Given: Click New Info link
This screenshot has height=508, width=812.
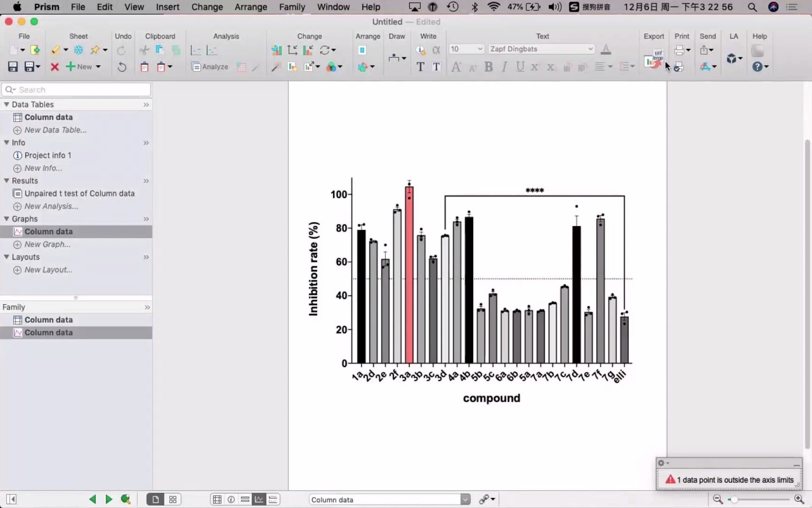Looking at the screenshot, I should 43,168.
